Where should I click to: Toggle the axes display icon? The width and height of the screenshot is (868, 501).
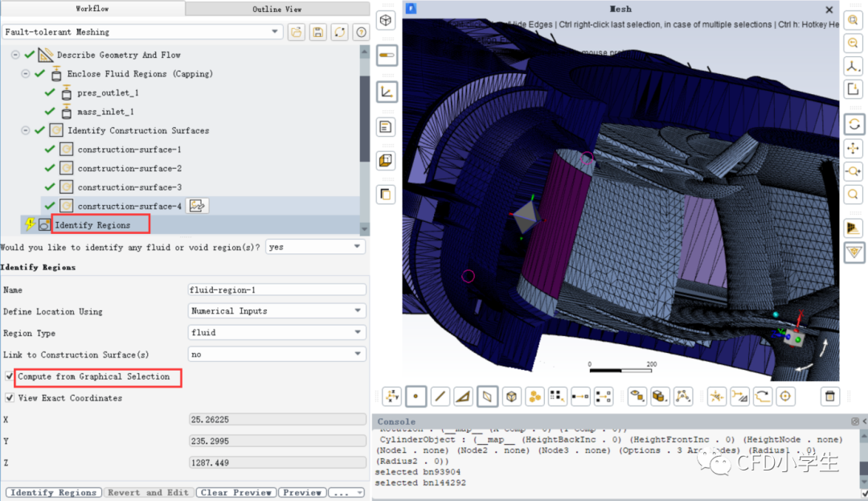coord(387,92)
